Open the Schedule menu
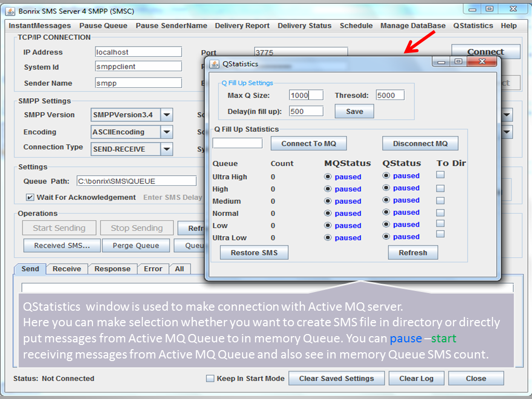Image resolution: width=532 pixels, height=399 pixels. (356, 26)
